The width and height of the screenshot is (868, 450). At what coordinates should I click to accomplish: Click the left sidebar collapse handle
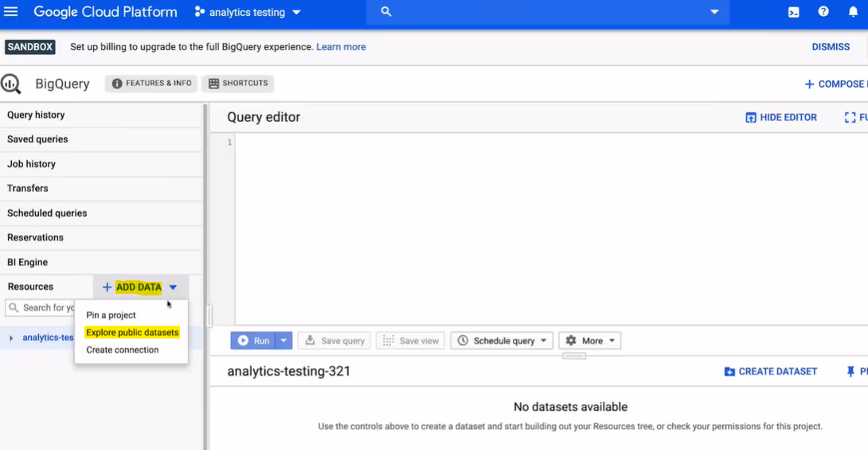(209, 316)
